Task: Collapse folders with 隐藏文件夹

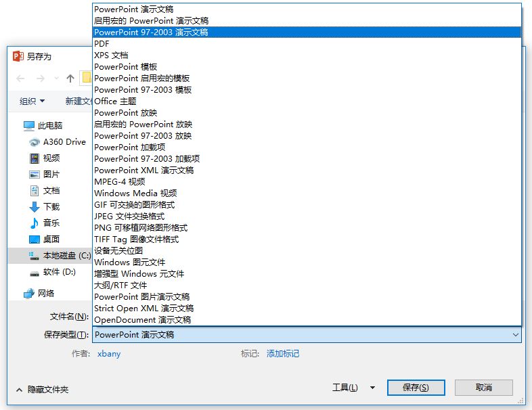Action: (43, 390)
